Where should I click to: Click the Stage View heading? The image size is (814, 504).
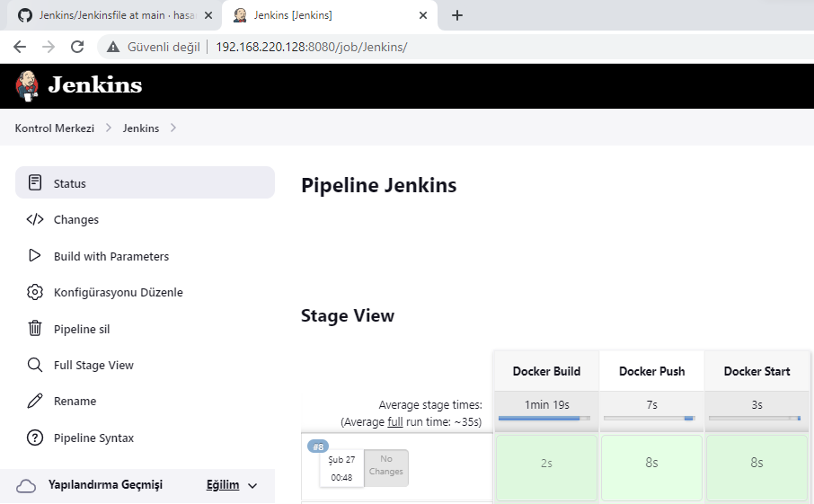click(348, 315)
